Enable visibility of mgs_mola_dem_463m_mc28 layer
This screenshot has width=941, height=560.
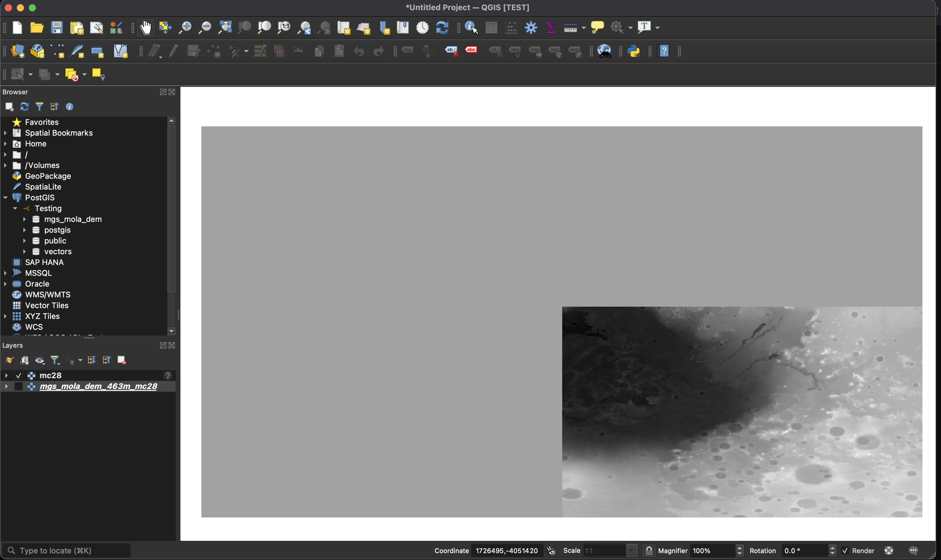[19, 386]
